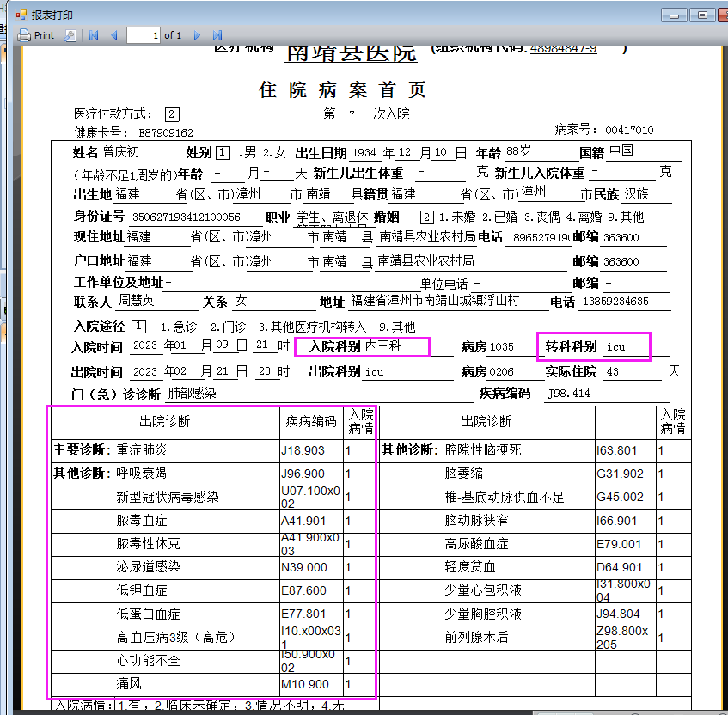The height and width of the screenshot is (715, 728).
Task: Click the diagnosis 痛风
Action: [x=129, y=683]
